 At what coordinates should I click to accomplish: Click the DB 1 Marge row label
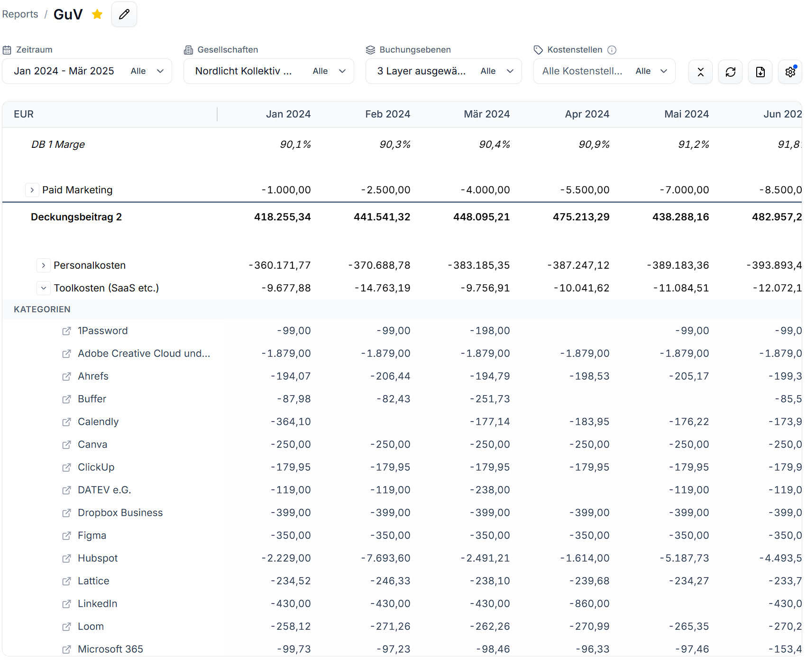(x=58, y=145)
